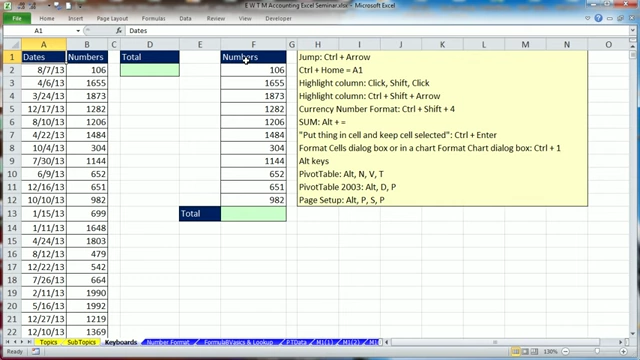Click the macro record icon in status bar

[36, 351]
